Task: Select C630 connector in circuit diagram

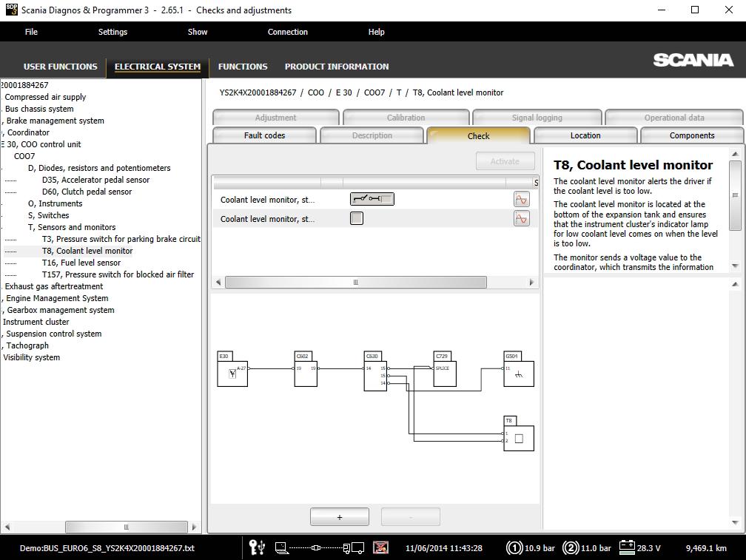Action: click(x=375, y=371)
